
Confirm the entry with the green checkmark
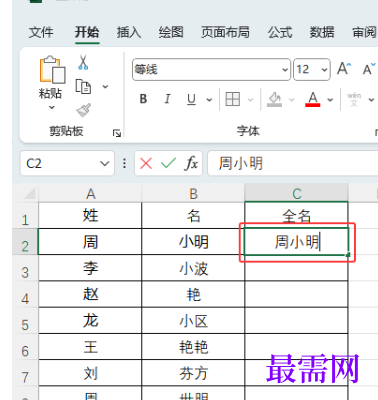point(168,163)
